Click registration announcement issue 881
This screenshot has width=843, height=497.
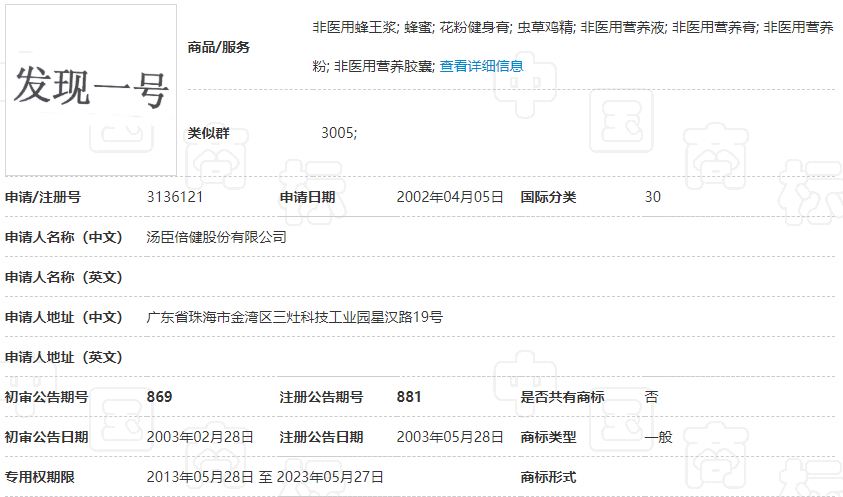pos(409,397)
